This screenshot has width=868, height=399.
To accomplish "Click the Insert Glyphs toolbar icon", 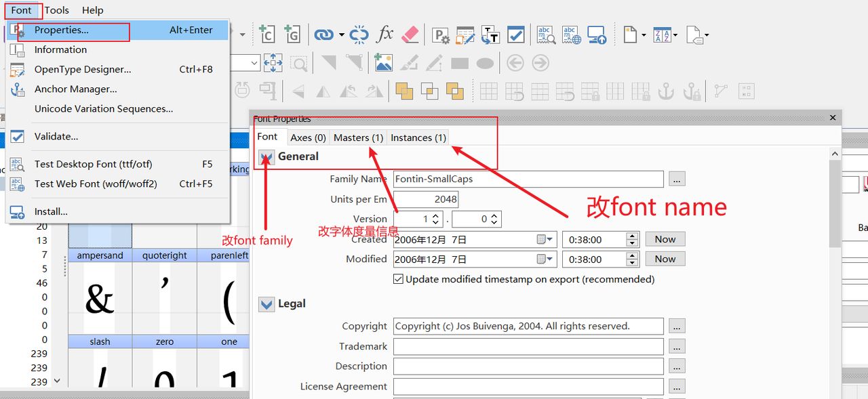I will pos(292,35).
